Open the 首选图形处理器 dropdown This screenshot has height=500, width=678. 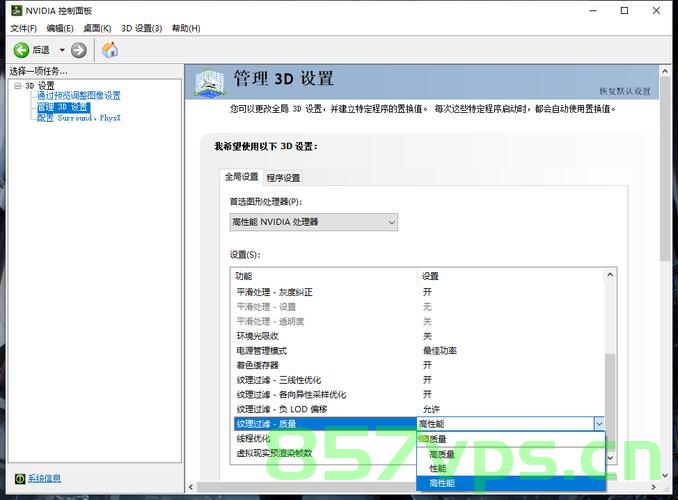click(313, 222)
